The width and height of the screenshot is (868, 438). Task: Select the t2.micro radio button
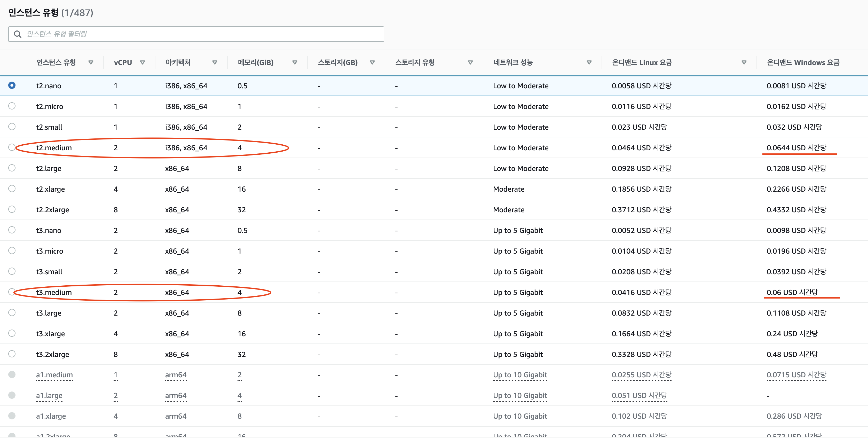tap(12, 106)
